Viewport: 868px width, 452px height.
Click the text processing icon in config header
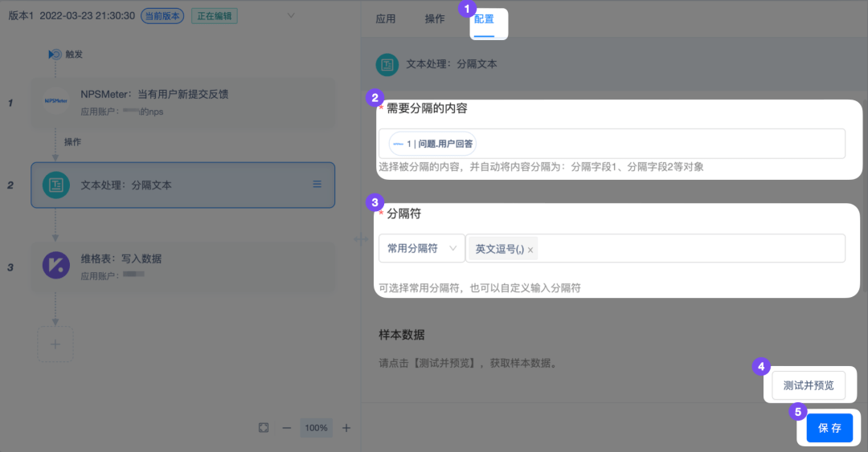(387, 65)
